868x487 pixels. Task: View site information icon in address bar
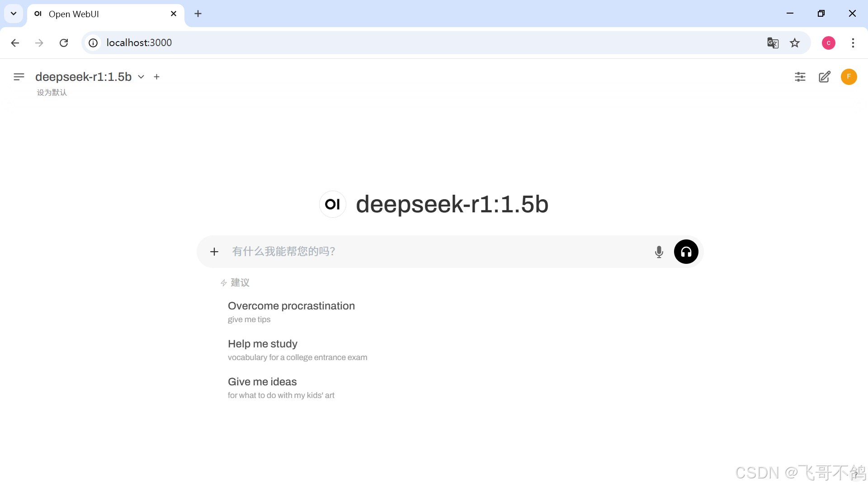(93, 43)
